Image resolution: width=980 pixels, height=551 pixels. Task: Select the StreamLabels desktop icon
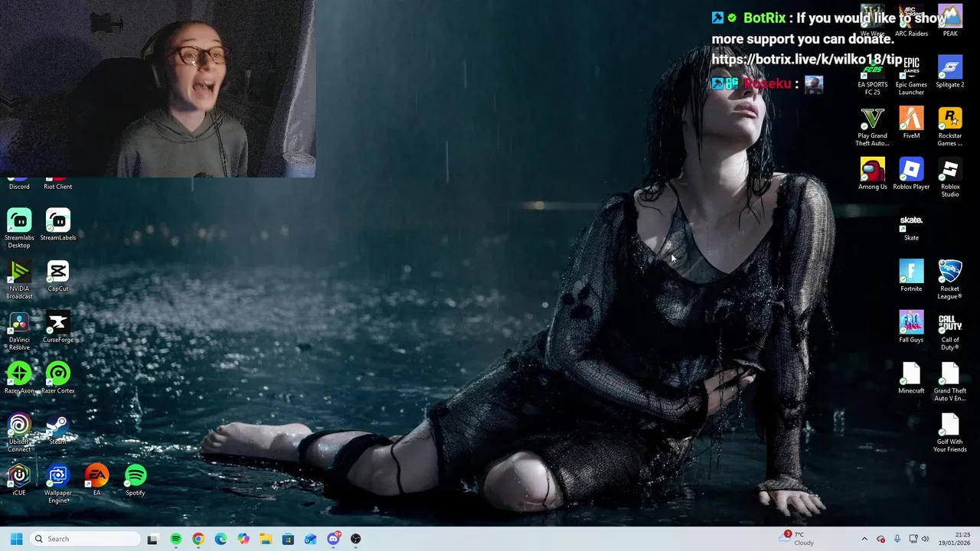[58, 225]
